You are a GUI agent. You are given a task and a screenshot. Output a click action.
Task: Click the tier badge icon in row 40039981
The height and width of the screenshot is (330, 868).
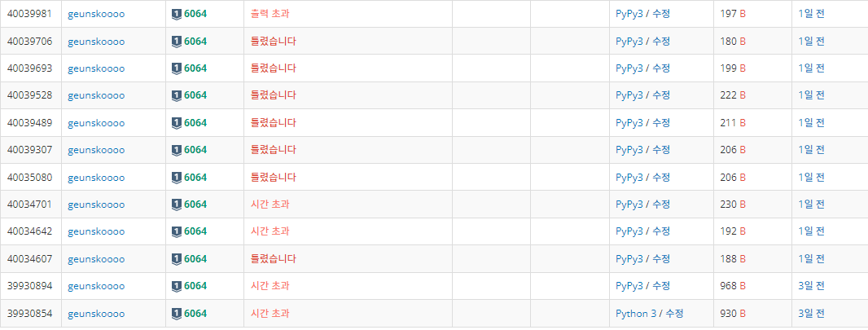pyautogui.click(x=177, y=14)
